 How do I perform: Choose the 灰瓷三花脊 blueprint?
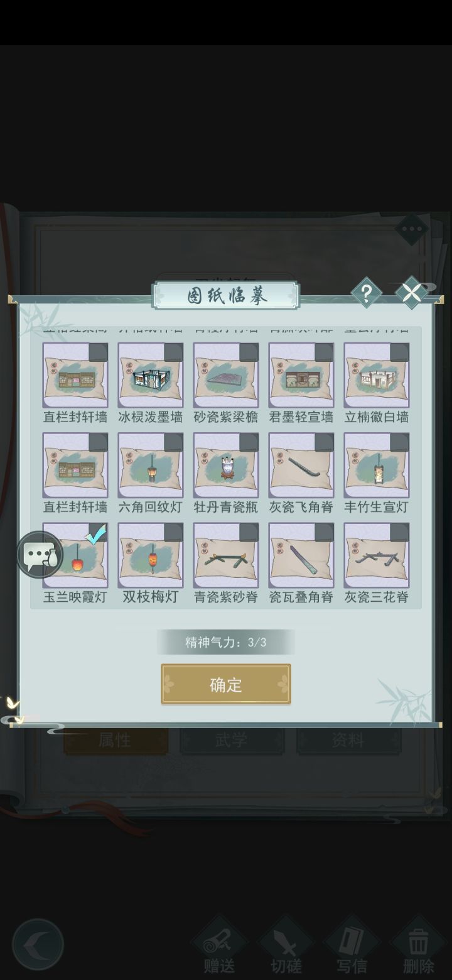click(377, 556)
